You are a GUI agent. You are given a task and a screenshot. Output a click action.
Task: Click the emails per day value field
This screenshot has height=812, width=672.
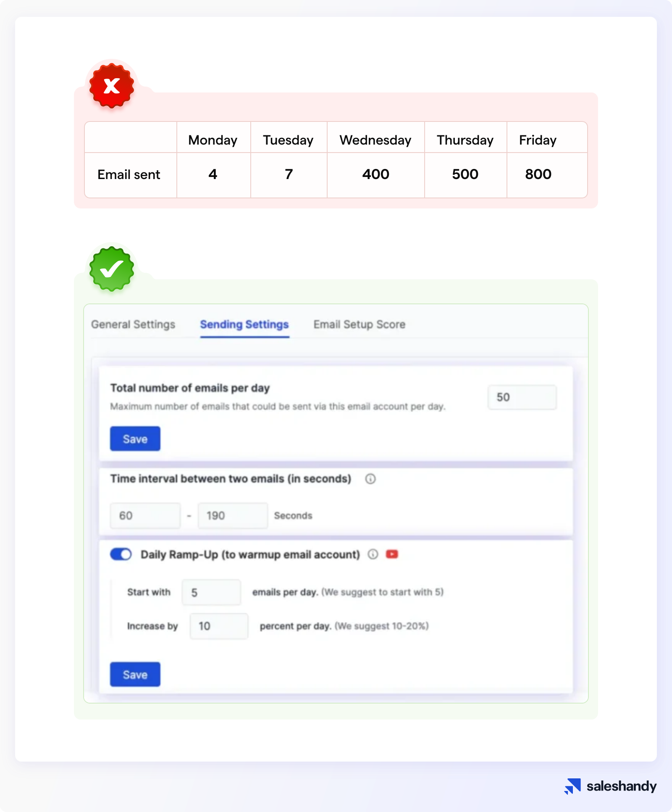click(522, 396)
